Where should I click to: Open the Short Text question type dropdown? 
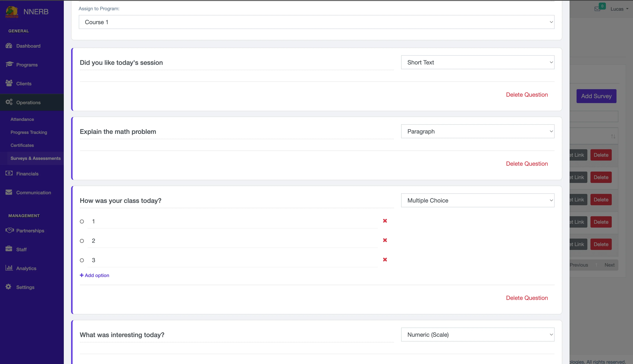477,62
